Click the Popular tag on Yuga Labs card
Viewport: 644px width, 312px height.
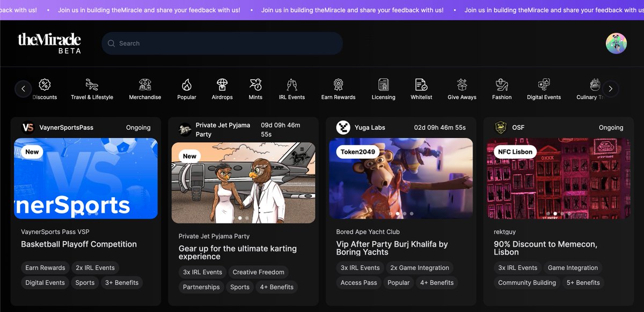pos(399,283)
